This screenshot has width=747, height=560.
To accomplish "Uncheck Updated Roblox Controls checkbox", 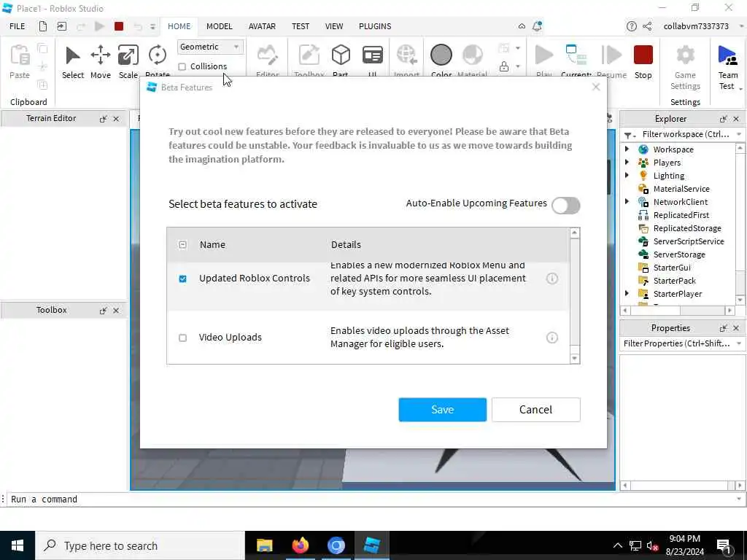I will pyautogui.click(x=182, y=279).
